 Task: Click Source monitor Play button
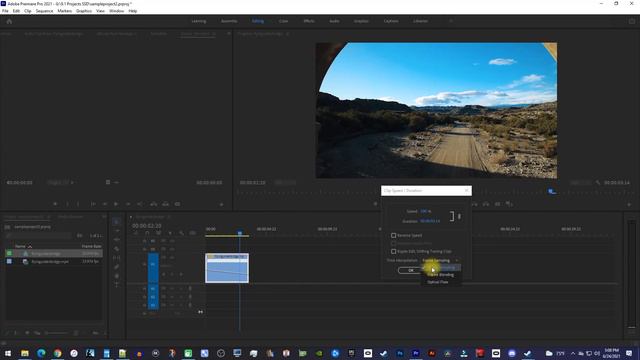pyautogui.click(x=116, y=204)
